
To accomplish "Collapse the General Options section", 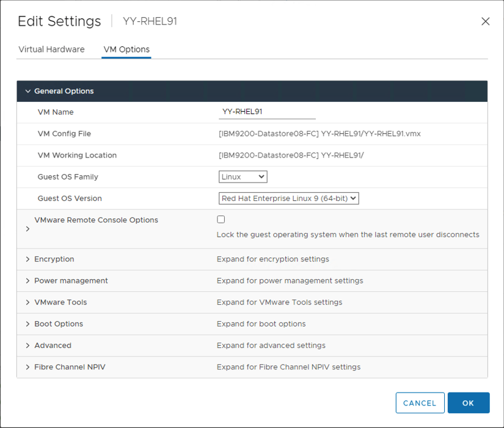I will pyautogui.click(x=28, y=91).
